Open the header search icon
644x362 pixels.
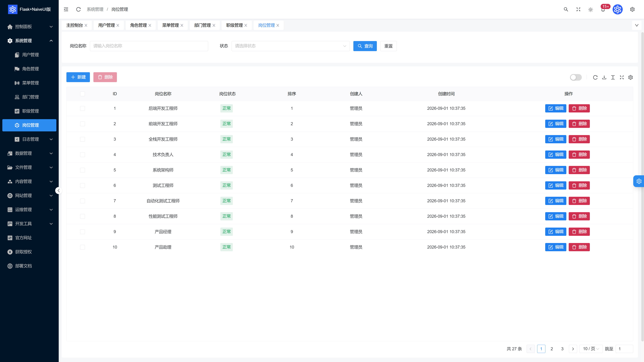(566, 9)
